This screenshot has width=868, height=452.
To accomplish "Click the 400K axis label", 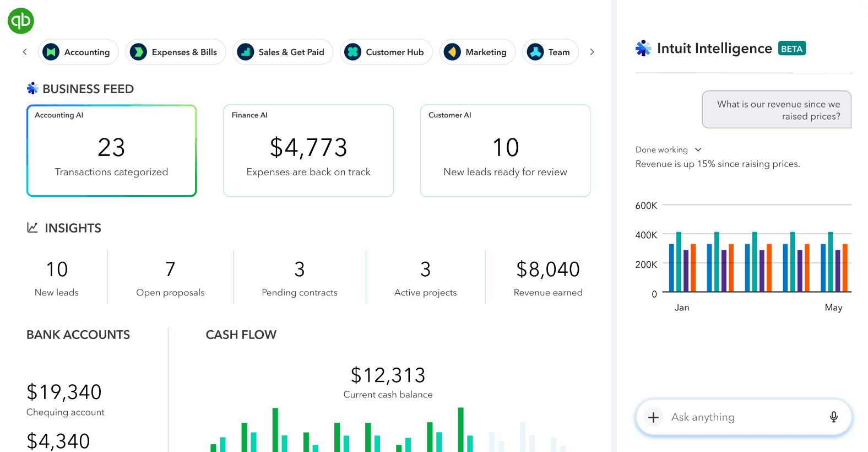I will (646, 235).
